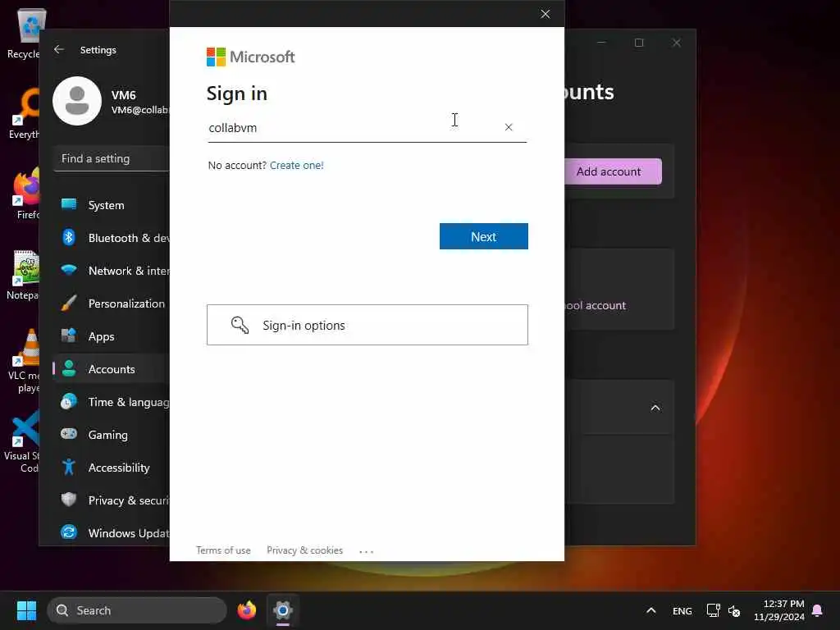The width and height of the screenshot is (840, 630).
Task: Open Sign-in options
Action: [x=367, y=325]
